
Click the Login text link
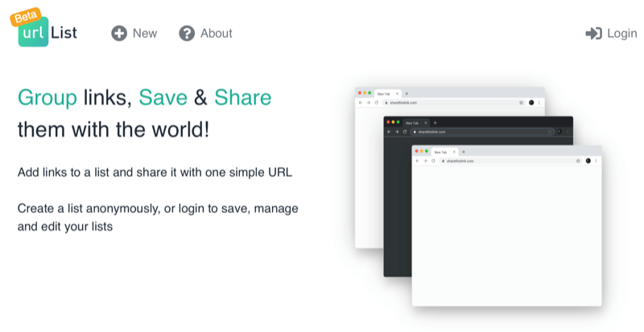(621, 33)
